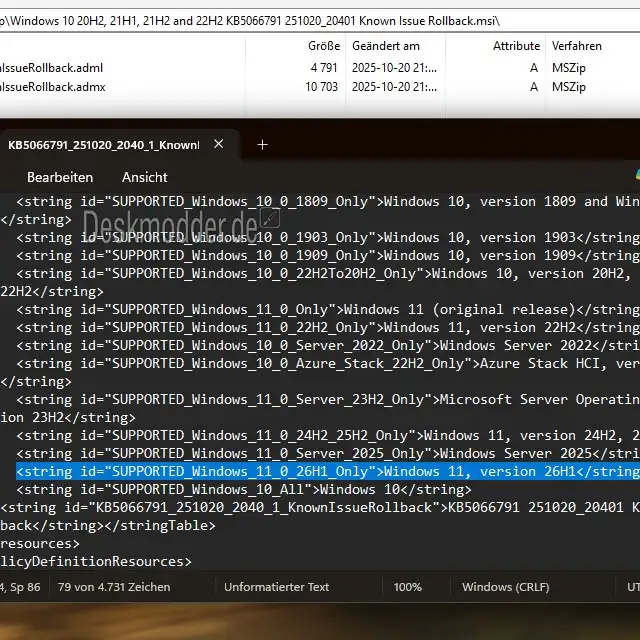The image size is (640, 640).
Task: Click the Azure_Stack_22H2_Only string line
Action: point(328,363)
